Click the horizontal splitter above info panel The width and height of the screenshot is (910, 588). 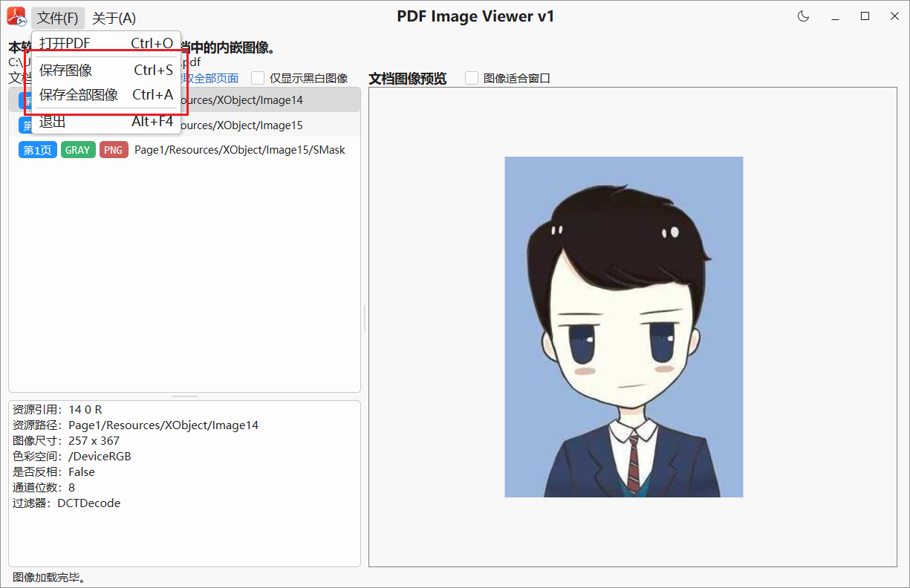point(184,396)
